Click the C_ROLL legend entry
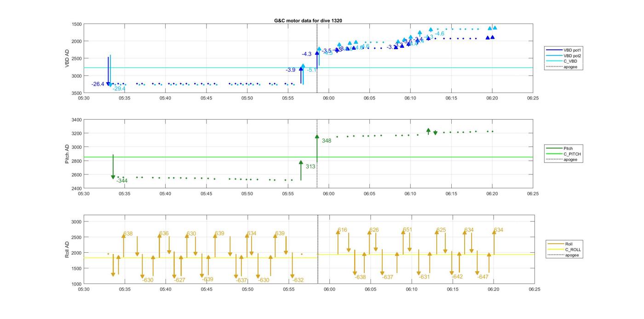The height and width of the screenshot is (319, 644). coord(573,249)
